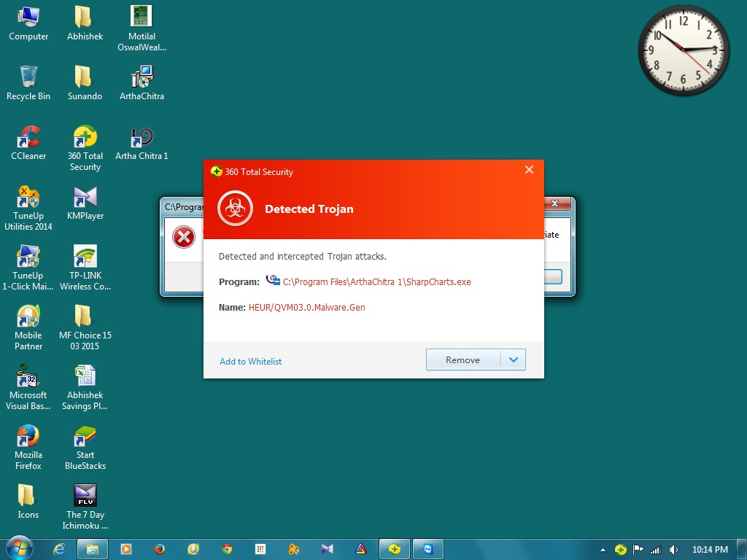This screenshot has height=560, width=747.
Task: Click the Windows Media Player taskbar icon
Action: tap(126, 549)
